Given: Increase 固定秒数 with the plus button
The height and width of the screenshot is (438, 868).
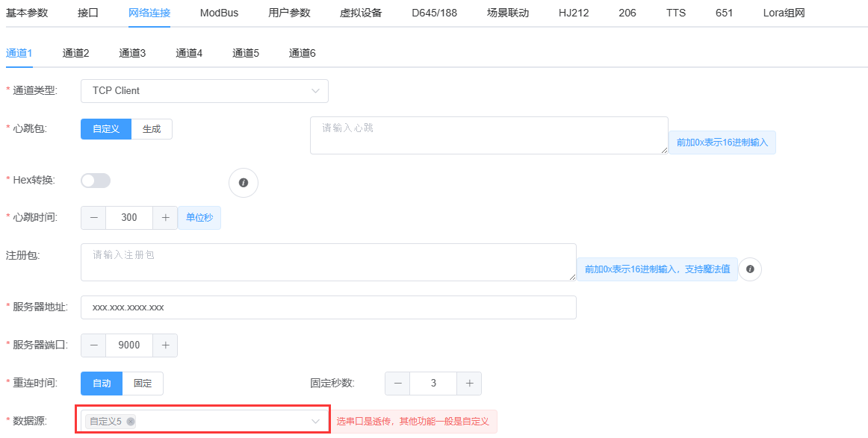Looking at the screenshot, I should pos(469,384).
